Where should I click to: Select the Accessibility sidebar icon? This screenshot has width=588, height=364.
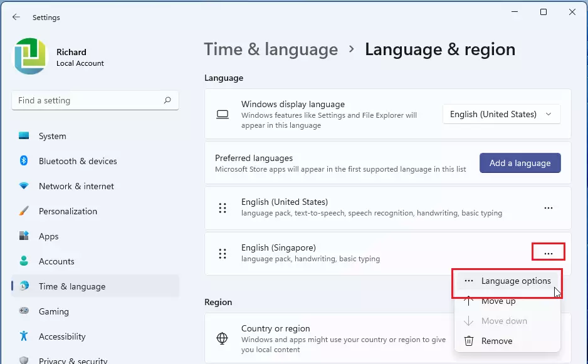click(25, 336)
